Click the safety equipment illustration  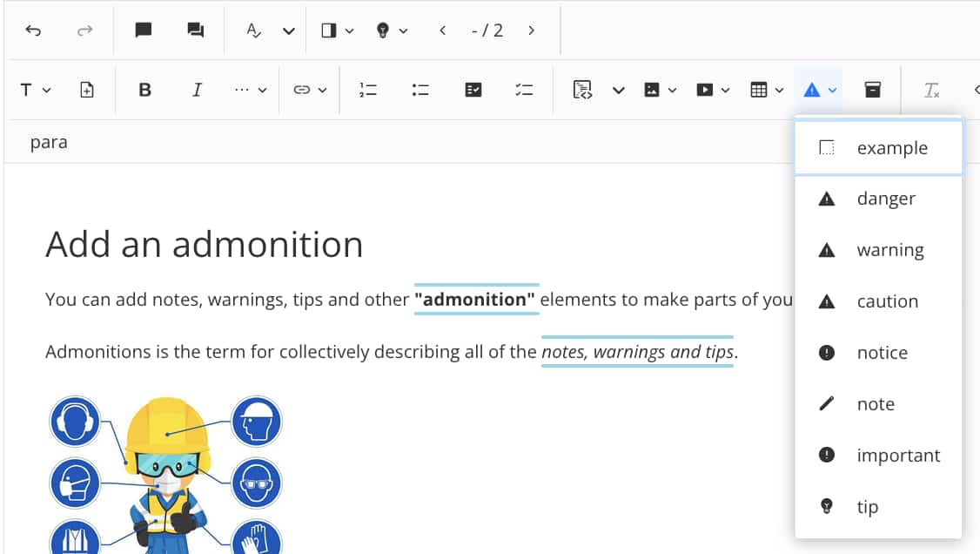pyautogui.click(x=165, y=470)
